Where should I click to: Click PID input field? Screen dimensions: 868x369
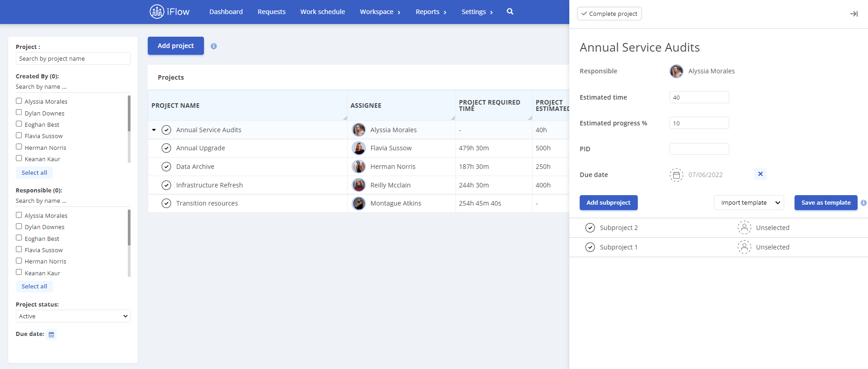[x=699, y=149]
